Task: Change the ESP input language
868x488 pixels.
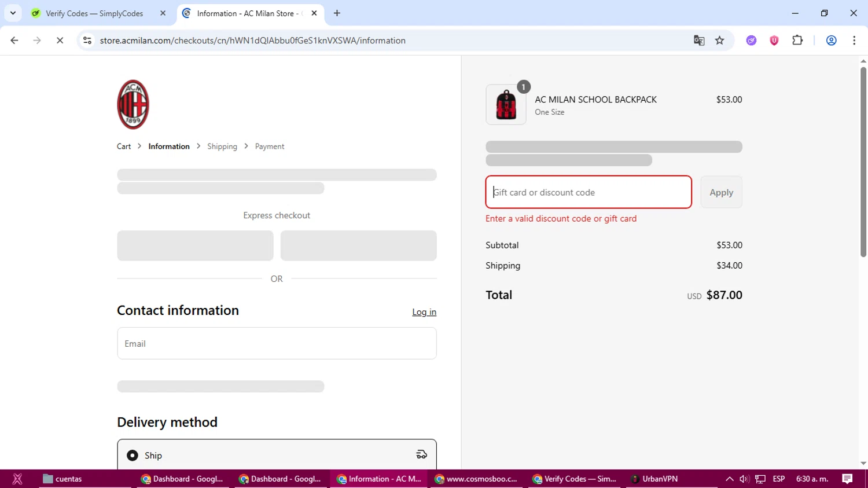Action: (x=779, y=479)
